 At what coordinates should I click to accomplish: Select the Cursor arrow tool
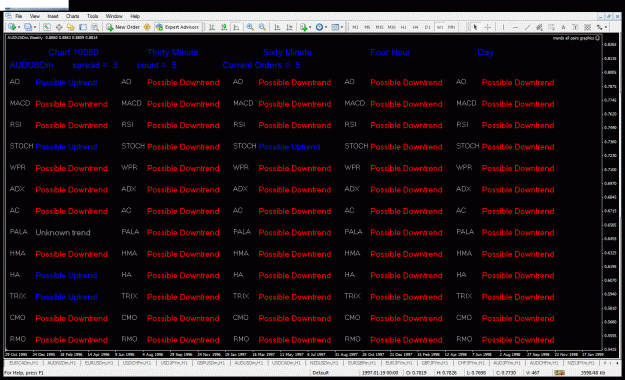pyautogui.click(x=476, y=27)
